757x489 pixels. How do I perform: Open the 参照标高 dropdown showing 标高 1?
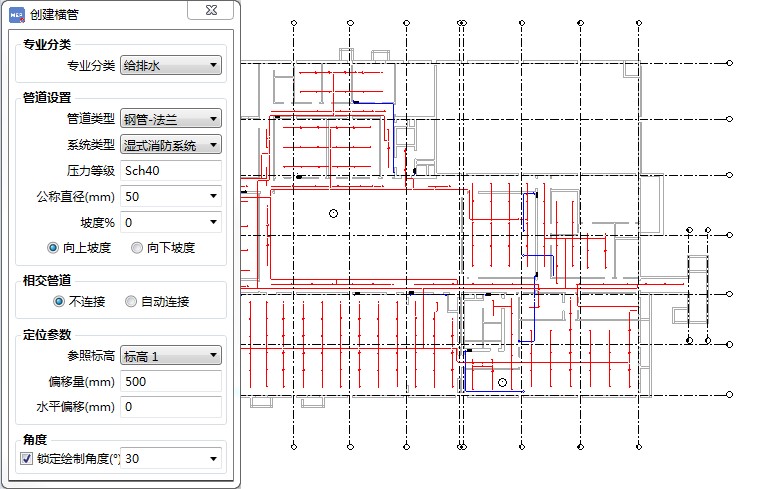171,356
